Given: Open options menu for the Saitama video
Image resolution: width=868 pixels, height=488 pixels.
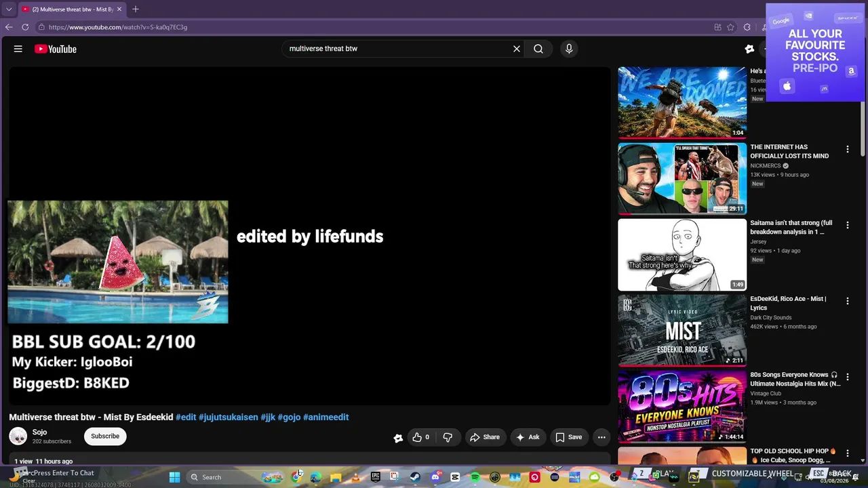Looking at the screenshot, I should tap(847, 225).
